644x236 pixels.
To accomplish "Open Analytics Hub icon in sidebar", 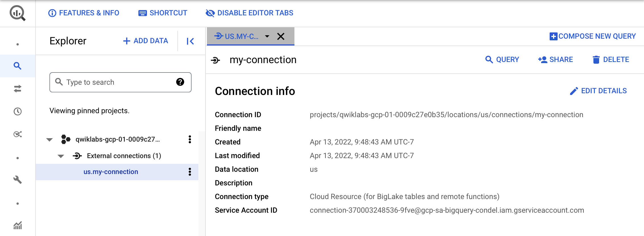I will point(18,134).
